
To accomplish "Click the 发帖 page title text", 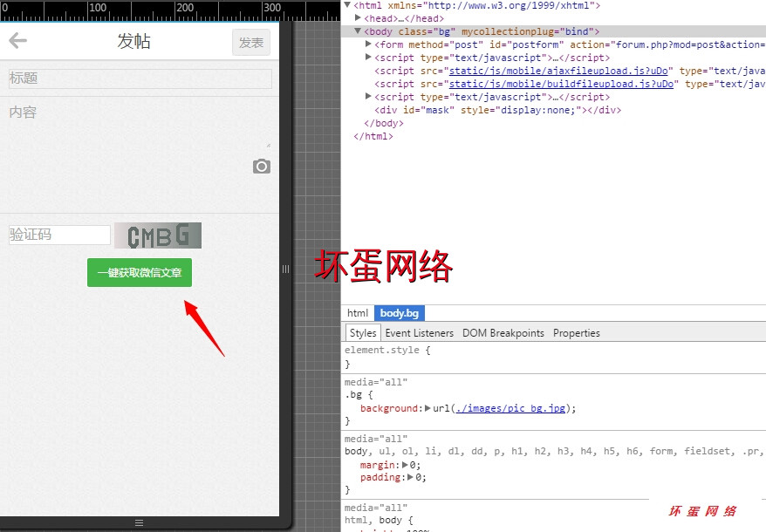I will [133, 41].
